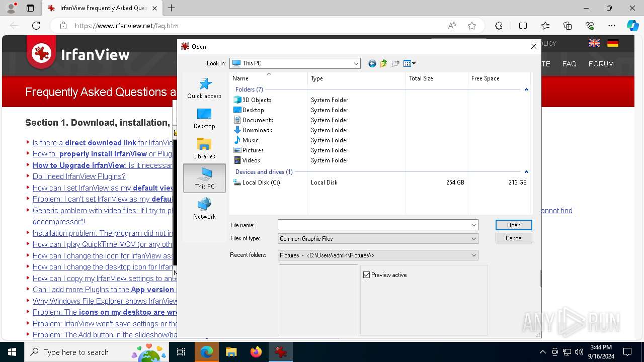Open Edge Browser essentials icon
The height and width of the screenshot is (362, 644).
(x=590, y=26)
